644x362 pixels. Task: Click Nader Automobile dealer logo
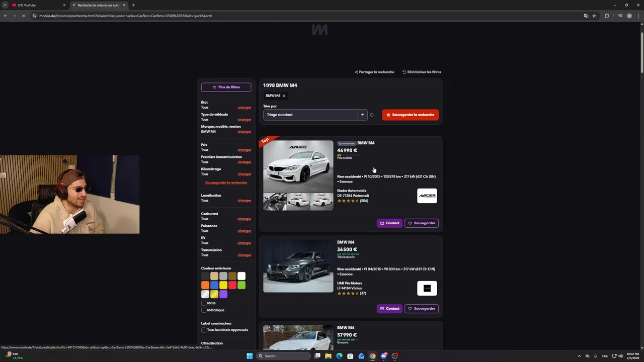[x=427, y=196]
